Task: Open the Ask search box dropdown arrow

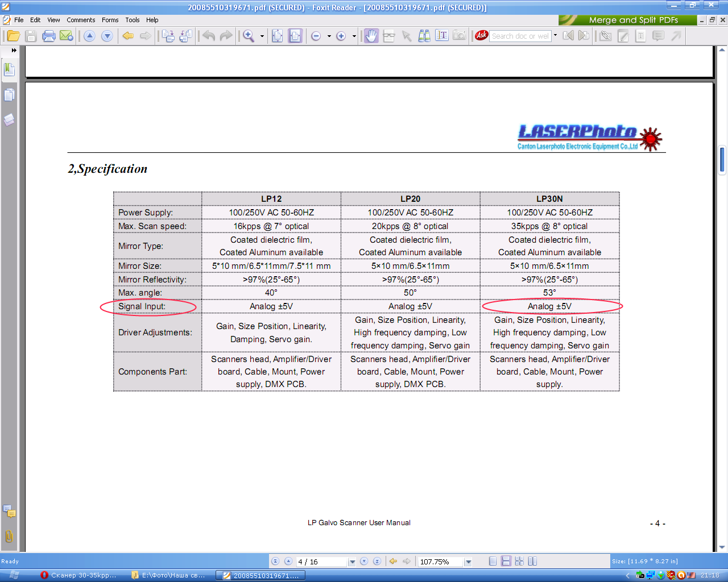Action: click(x=556, y=36)
